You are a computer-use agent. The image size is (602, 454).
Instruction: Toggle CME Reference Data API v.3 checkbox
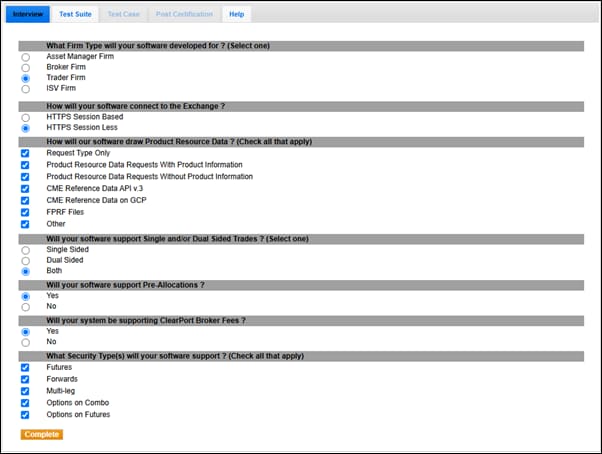[25, 188]
